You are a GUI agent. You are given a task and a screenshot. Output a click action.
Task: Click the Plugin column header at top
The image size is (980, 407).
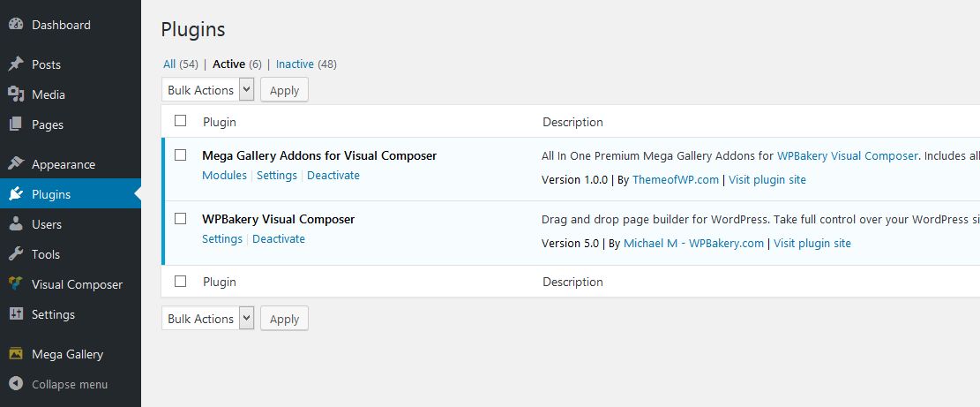pos(220,122)
